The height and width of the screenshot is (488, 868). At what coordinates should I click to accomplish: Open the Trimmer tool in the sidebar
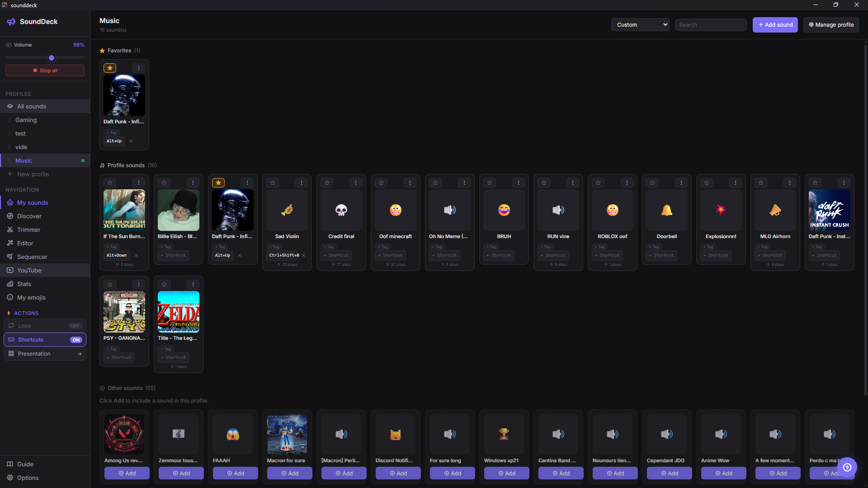point(45,230)
